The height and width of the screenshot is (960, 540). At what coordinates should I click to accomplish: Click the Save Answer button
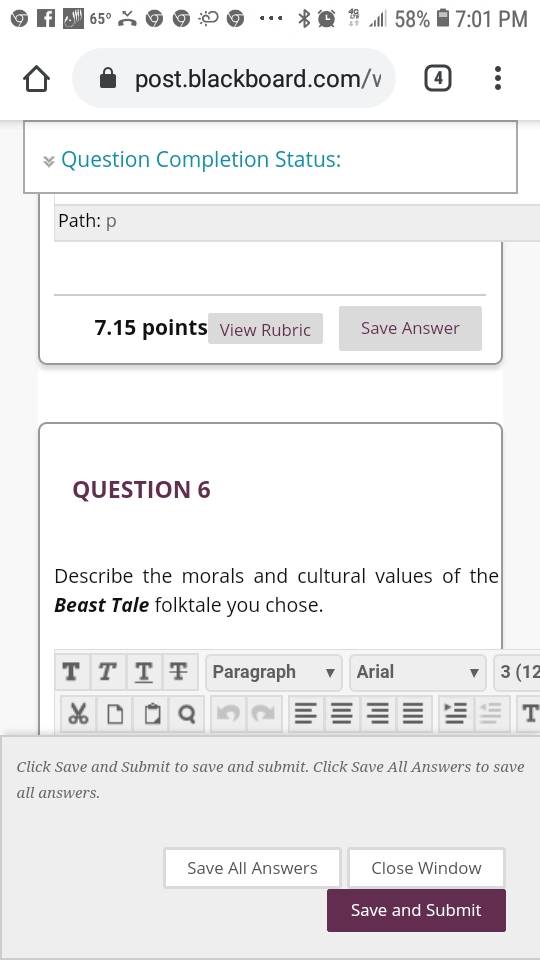tap(410, 328)
